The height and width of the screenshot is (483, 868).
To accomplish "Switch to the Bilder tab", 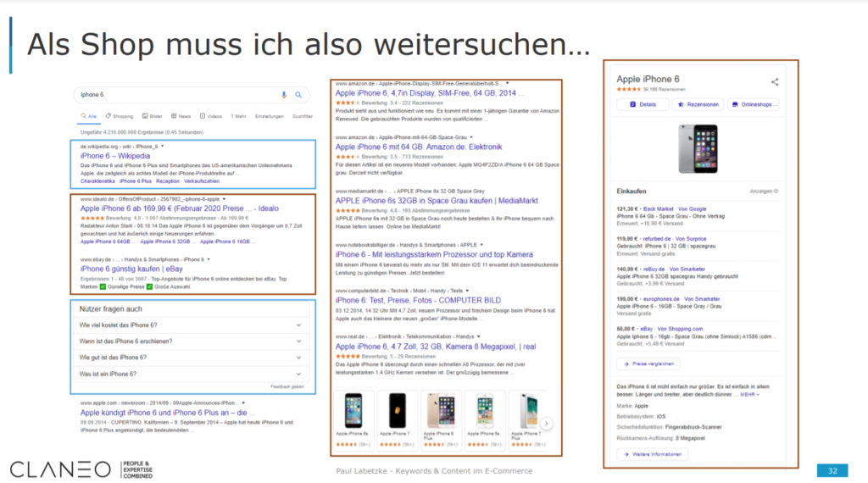I will click(153, 116).
